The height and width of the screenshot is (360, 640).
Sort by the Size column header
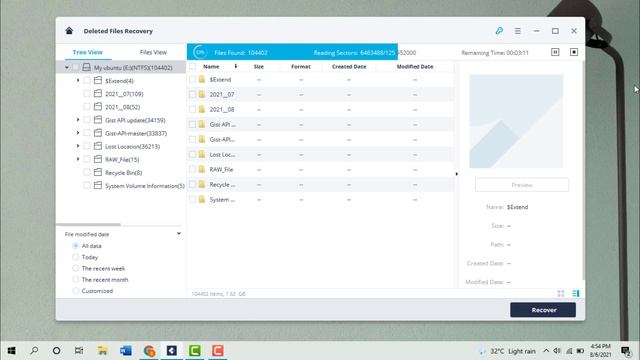click(259, 66)
